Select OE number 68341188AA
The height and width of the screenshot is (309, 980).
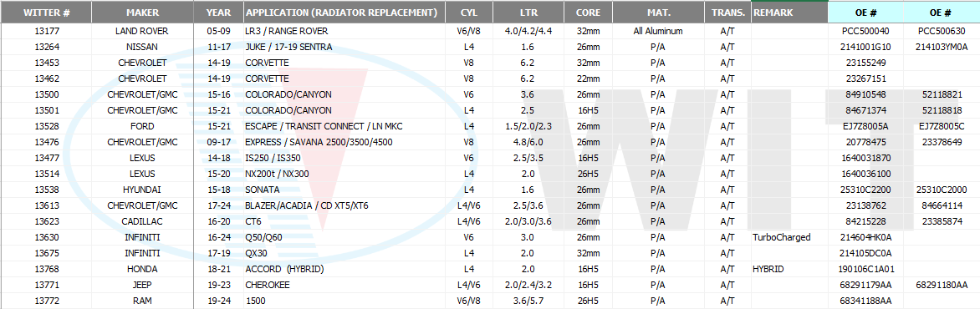865,301
